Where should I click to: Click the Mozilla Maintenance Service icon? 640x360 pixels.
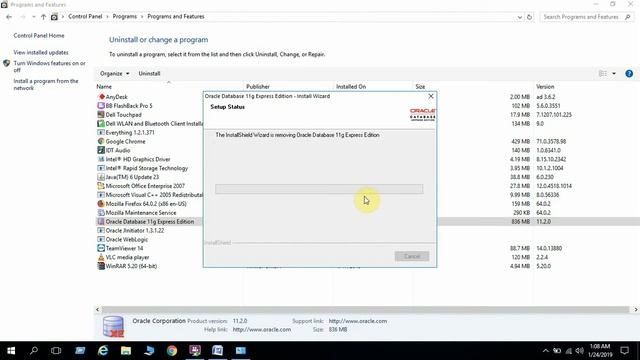click(x=101, y=213)
